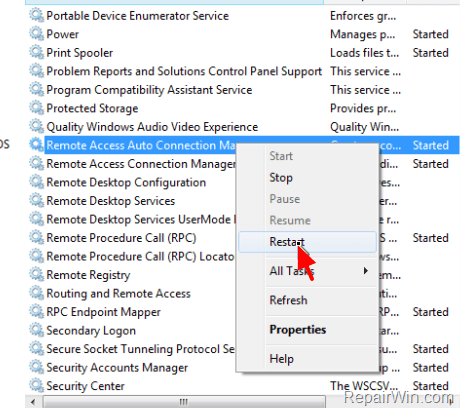Click gear icon of Routing and Remote Access

click(x=36, y=293)
